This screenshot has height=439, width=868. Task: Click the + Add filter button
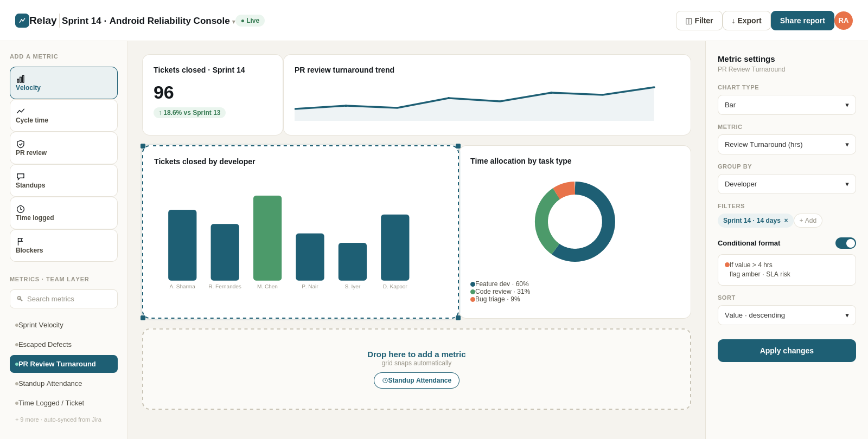click(x=808, y=221)
